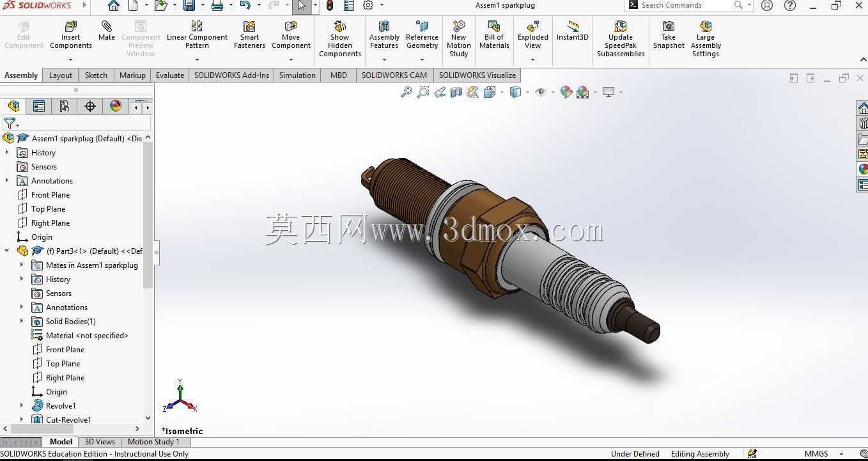
Task: Click the Home icon in title bar
Action: 113,6
